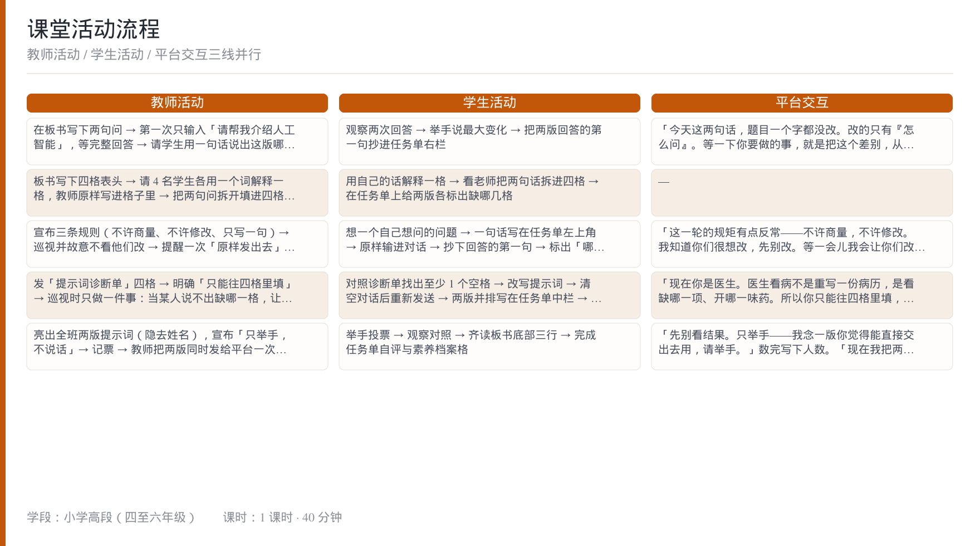Select the subtitle 教师活动 / 学生活动 / 平台交互三线并行
980x546 pixels.
(x=144, y=55)
